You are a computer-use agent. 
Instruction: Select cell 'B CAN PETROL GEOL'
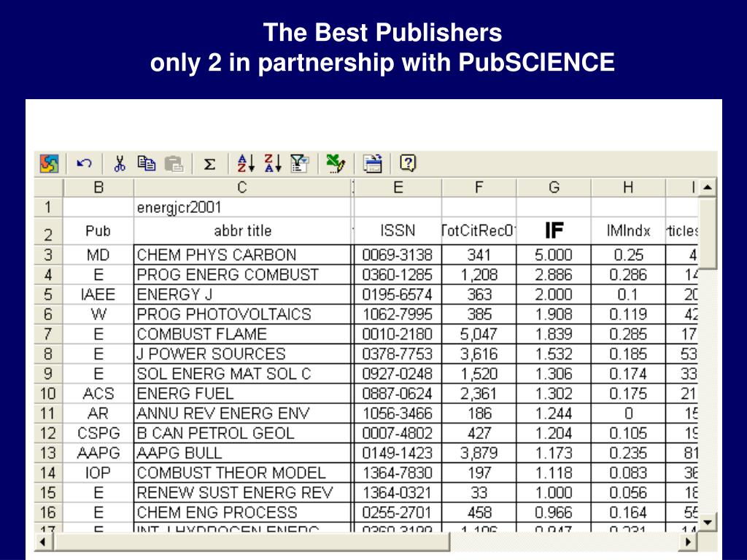click(242, 433)
